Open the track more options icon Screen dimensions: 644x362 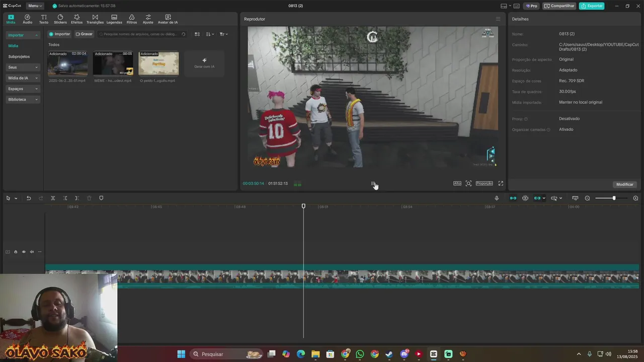[x=40, y=252]
